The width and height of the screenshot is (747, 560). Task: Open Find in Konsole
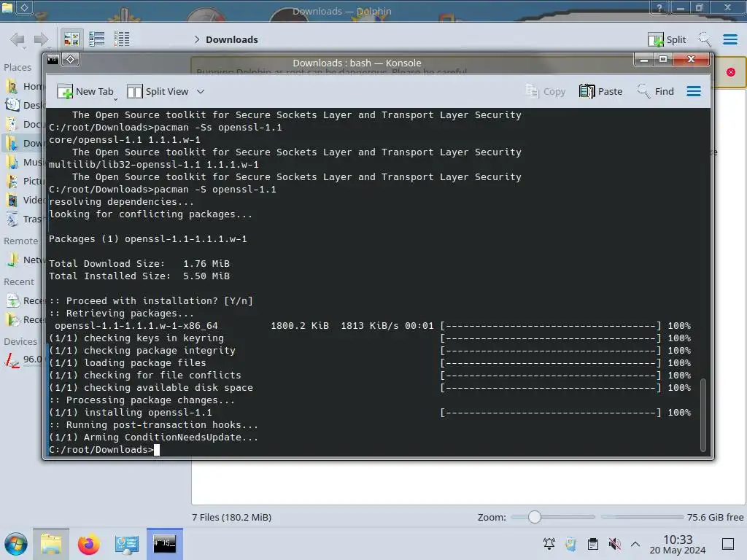[656, 91]
